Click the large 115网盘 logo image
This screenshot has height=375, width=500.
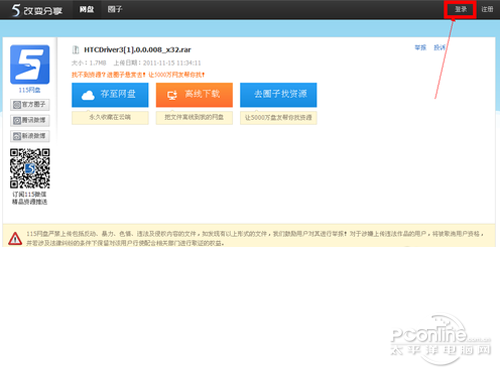click(x=30, y=64)
